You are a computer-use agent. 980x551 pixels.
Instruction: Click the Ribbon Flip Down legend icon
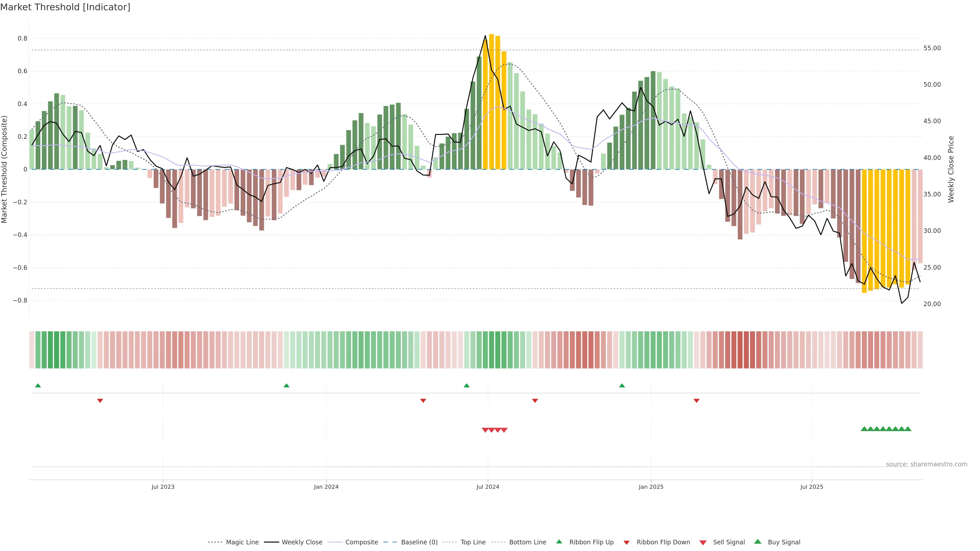tap(626, 542)
